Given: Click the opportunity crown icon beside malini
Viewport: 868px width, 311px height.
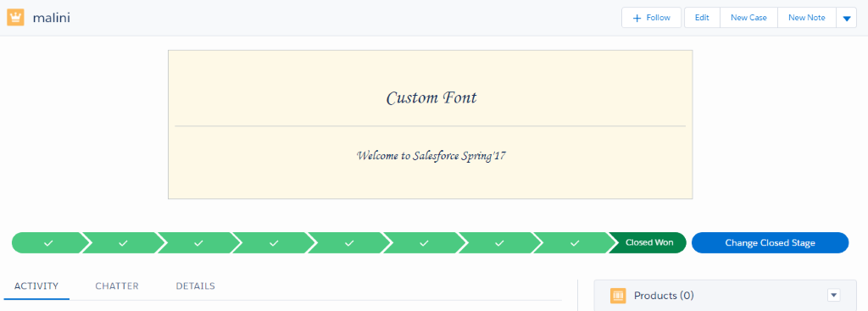Looking at the screenshot, I should (15, 17).
